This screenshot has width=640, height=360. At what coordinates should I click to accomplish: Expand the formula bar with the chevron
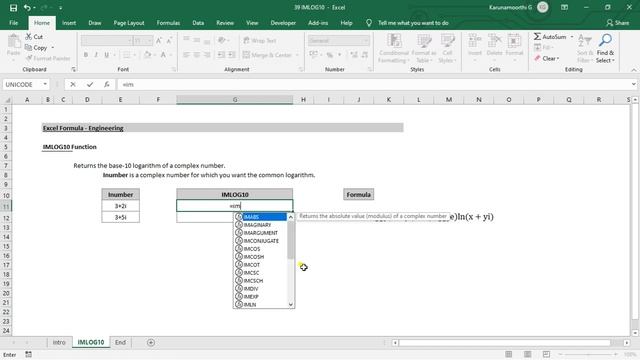(633, 84)
